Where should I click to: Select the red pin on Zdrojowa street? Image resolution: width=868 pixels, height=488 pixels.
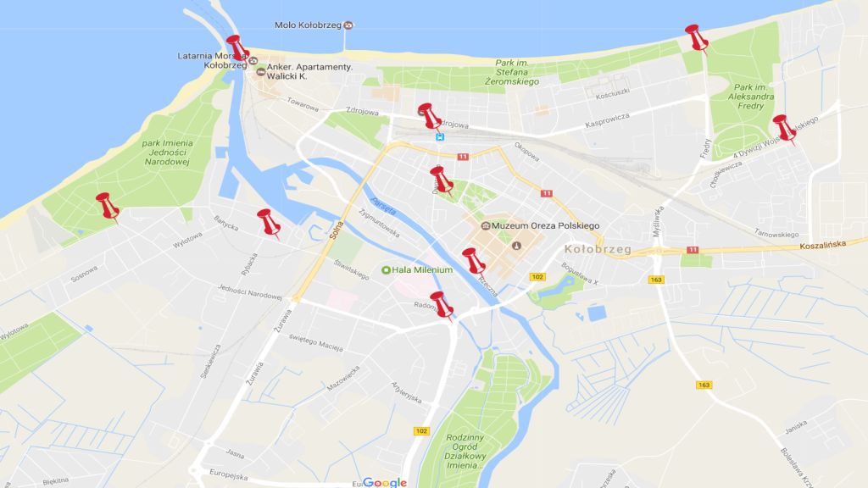[429, 116]
